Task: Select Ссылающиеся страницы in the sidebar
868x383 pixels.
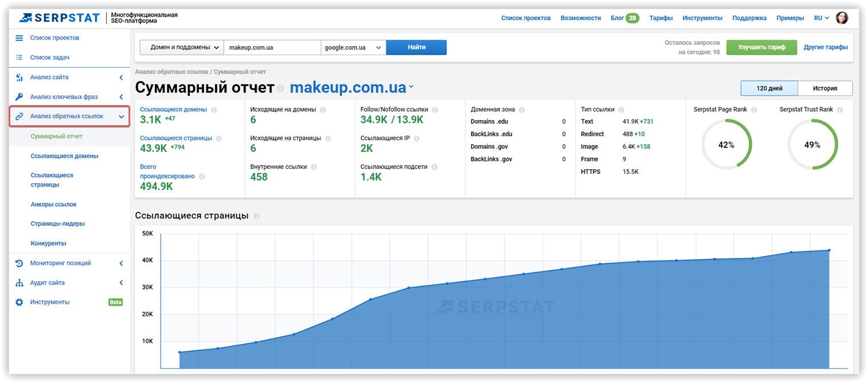Action: click(x=52, y=180)
